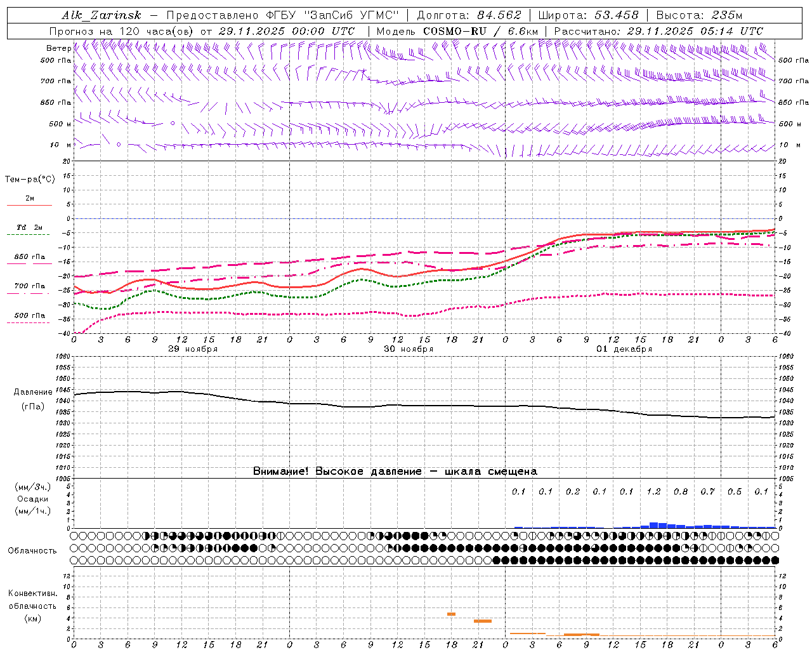Image resolution: width=812 pixels, height=650 pixels.
Task: Click the warning text Внимание! Высокое давление — шкала смещена
Action: tap(395, 471)
